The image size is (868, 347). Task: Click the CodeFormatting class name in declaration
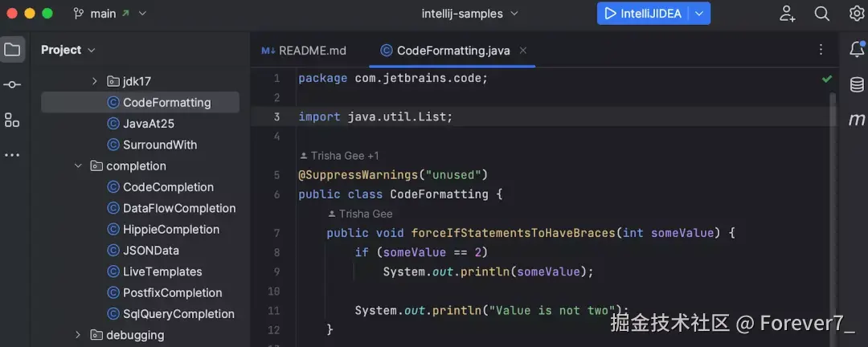(x=440, y=194)
